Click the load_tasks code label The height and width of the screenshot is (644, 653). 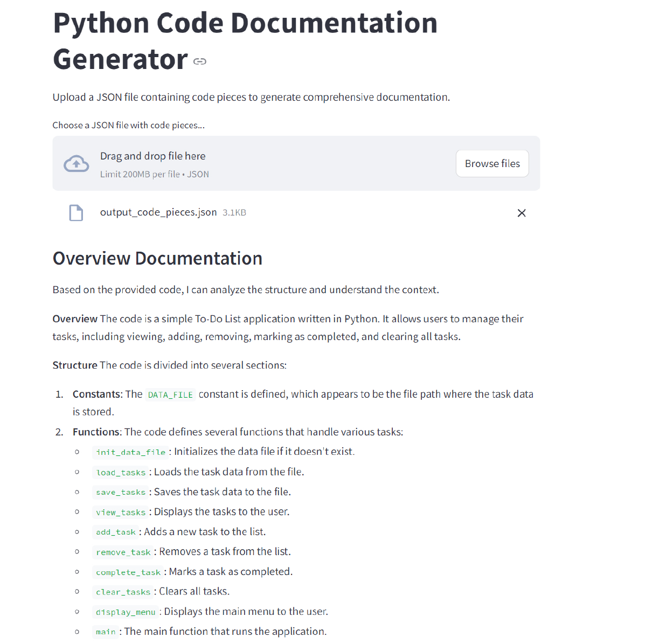tap(121, 472)
